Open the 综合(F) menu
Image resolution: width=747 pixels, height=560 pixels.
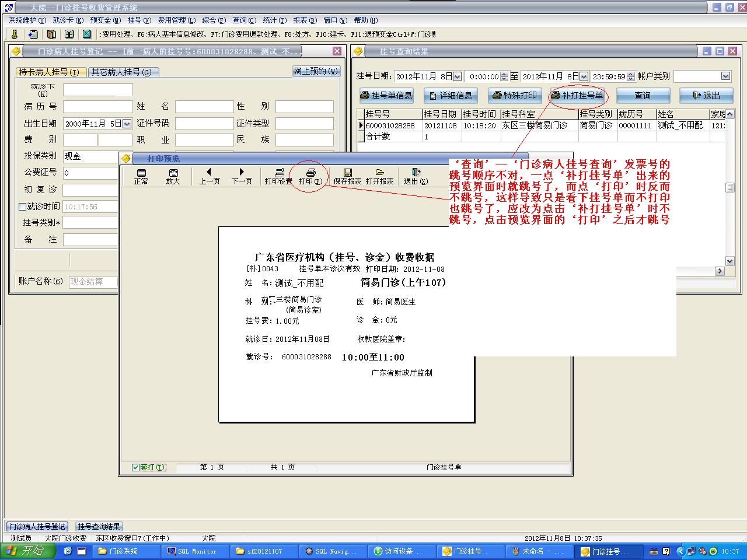(x=214, y=20)
